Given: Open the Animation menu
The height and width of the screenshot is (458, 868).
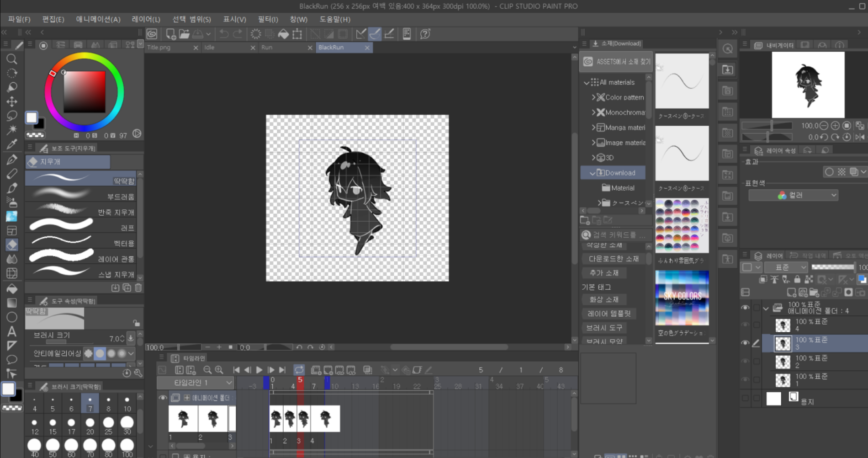Looking at the screenshot, I should (98, 19).
